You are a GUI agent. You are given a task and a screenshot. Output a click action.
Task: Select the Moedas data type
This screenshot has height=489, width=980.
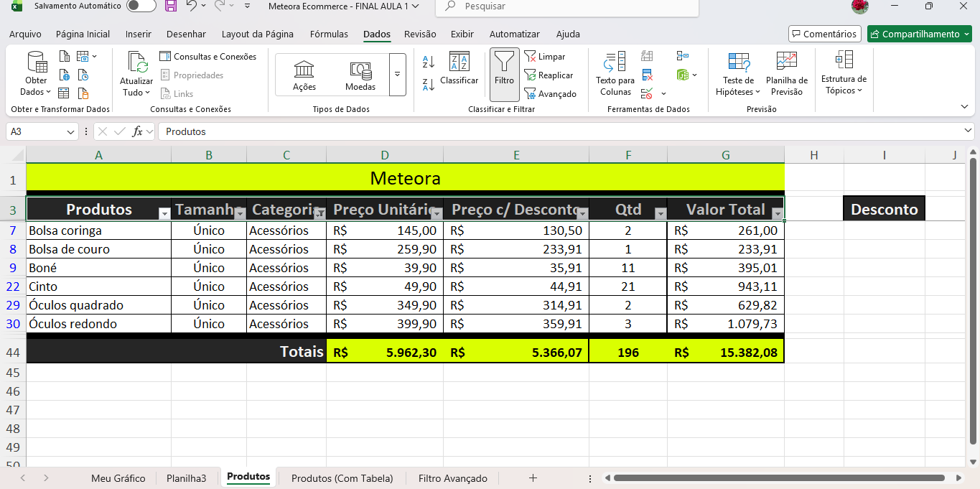(360, 75)
